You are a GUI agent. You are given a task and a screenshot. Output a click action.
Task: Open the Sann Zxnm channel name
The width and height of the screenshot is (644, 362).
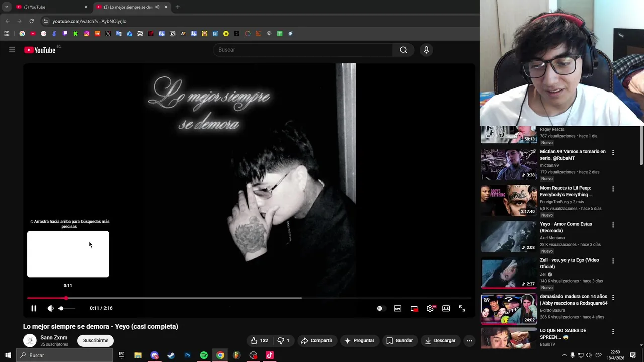54,338
